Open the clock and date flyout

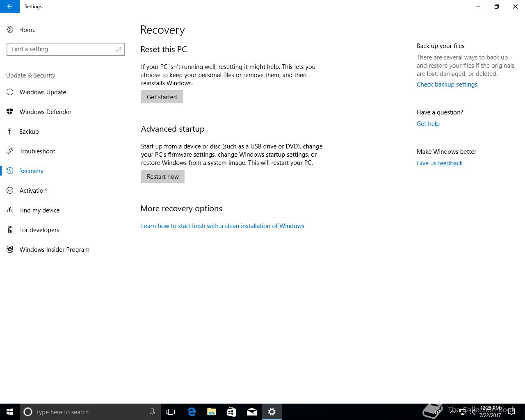491,412
